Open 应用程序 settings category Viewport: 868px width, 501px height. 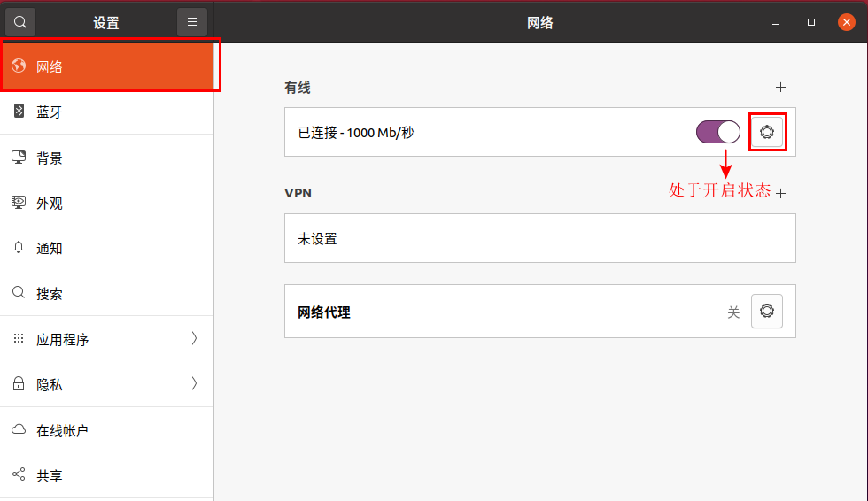(x=107, y=339)
